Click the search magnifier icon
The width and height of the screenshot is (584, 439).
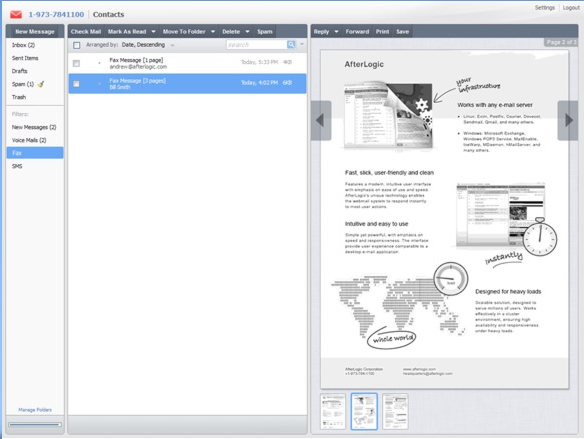[291, 44]
